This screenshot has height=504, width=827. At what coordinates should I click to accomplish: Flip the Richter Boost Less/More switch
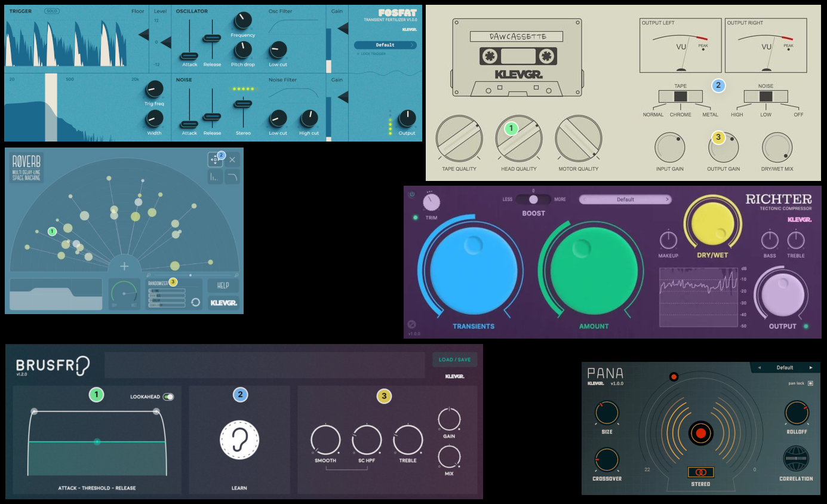tap(533, 199)
